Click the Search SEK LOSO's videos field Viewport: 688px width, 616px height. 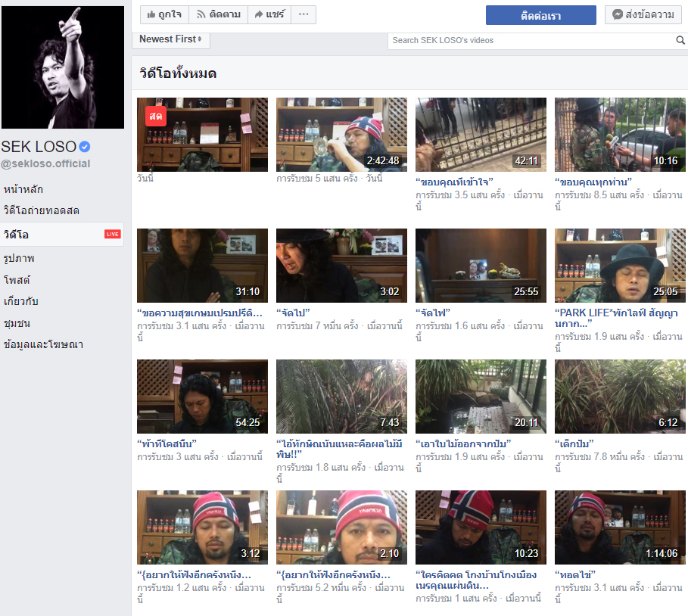point(530,40)
